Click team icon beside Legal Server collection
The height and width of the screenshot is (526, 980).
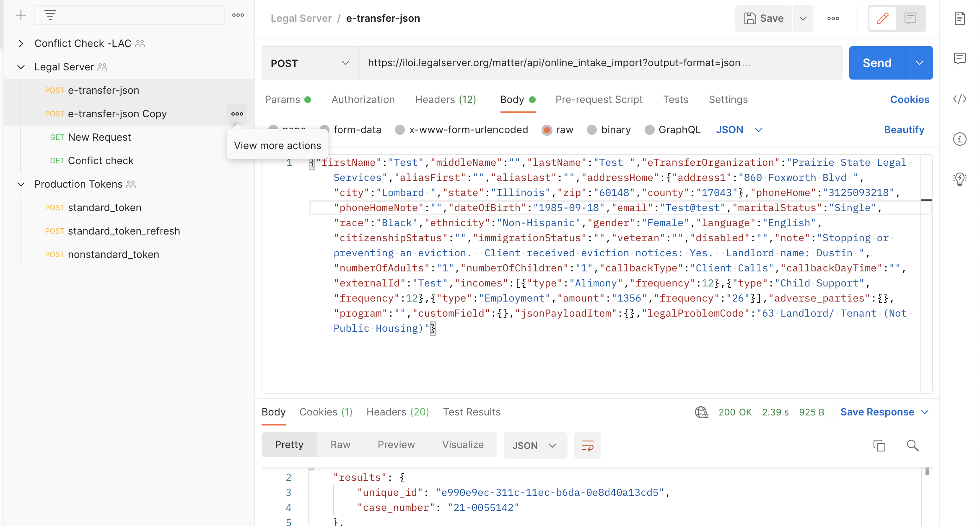[x=102, y=67]
